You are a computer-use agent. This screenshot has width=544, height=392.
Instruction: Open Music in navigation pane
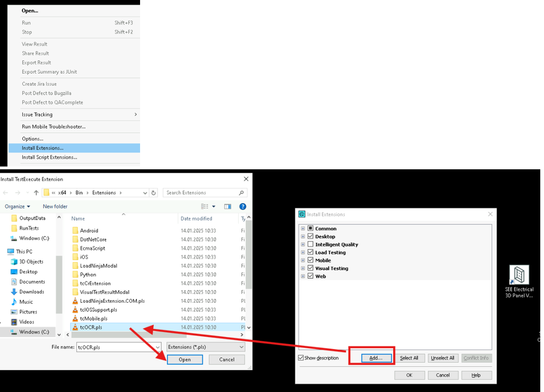[26, 302]
